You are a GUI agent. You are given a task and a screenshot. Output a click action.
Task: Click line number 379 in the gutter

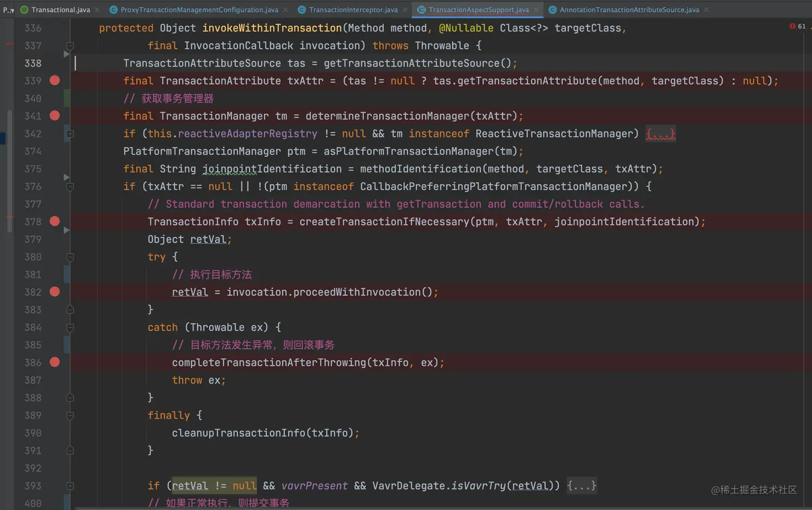pyautogui.click(x=33, y=239)
